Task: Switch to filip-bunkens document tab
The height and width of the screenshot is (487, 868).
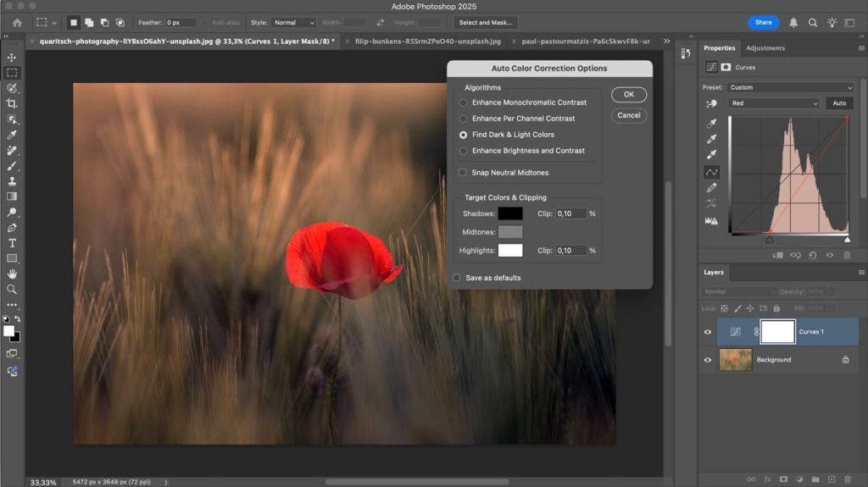Action: point(427,41)
